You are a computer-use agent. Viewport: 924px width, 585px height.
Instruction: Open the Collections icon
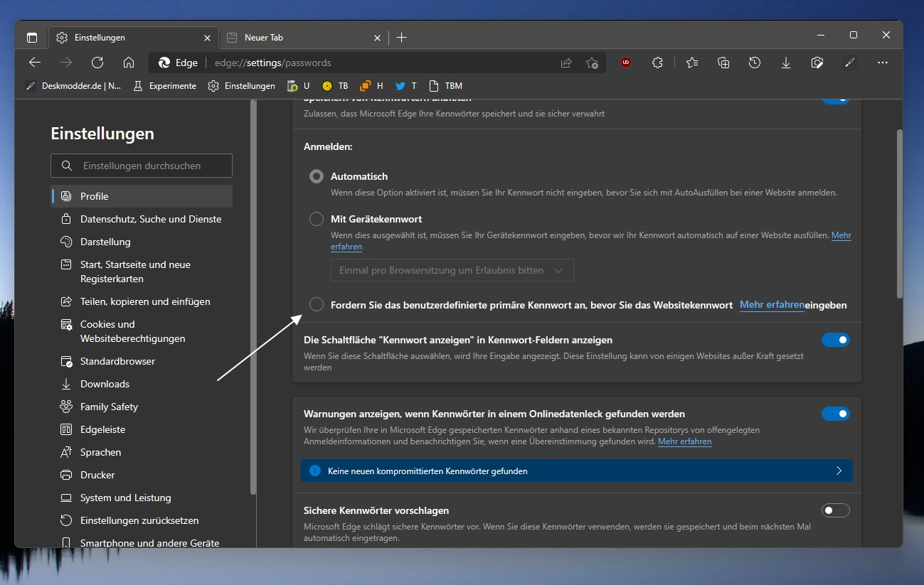[x=723, y=63]
